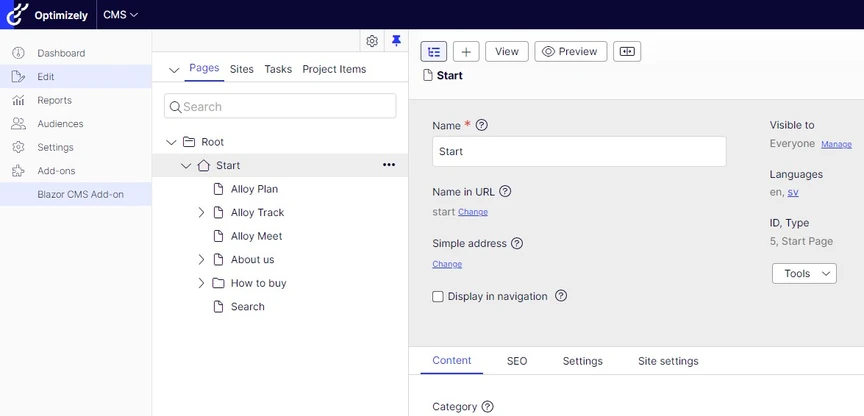Click the Preview eye button
The image size is (864, 416).
[x=570, y=52]
